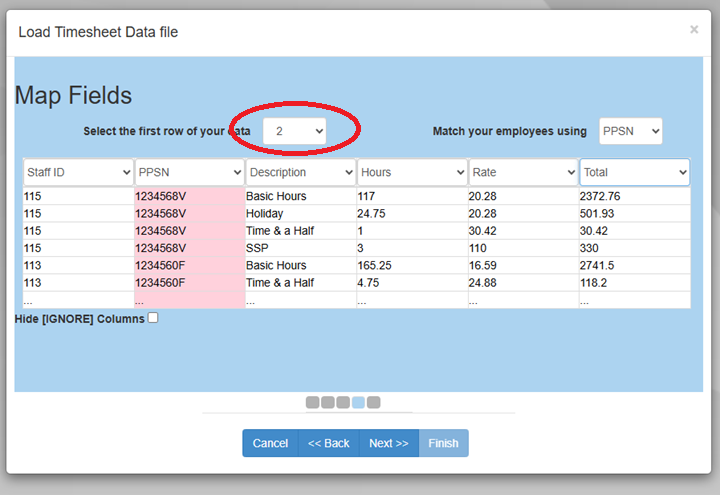Proceed with the Next >> button

(388, 443)
